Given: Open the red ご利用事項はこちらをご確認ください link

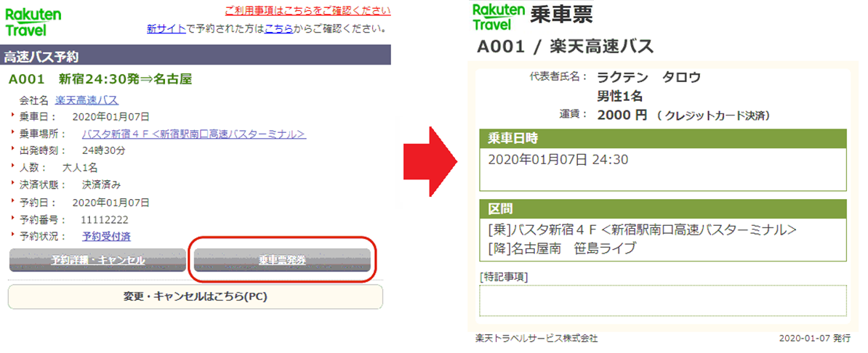Looking at the screenshot, I should point(308,10).
